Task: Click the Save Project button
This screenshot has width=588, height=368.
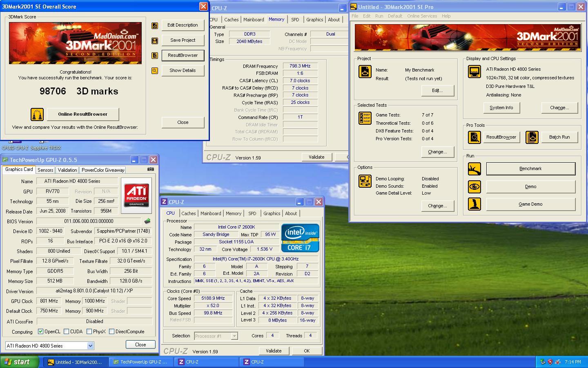Action: 183,40
